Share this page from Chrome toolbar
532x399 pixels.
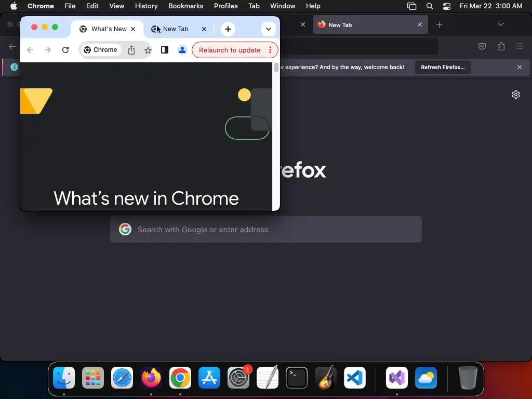tap(131, 50)
